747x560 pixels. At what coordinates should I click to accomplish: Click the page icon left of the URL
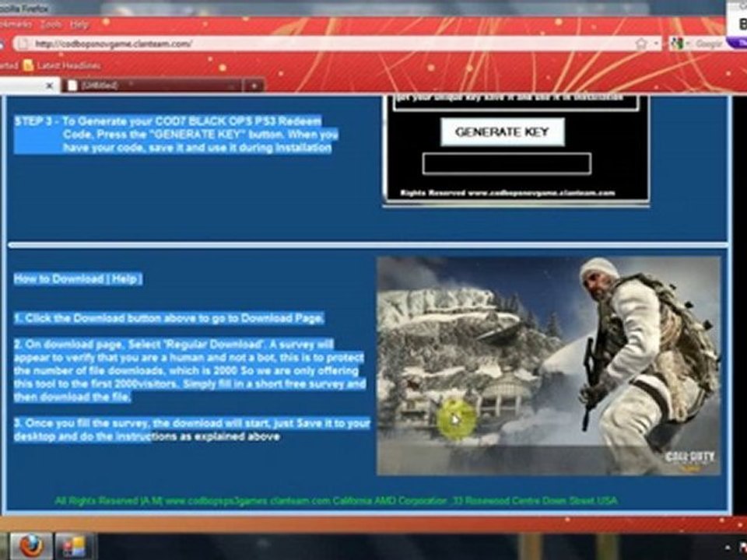[x=23, y=44]
